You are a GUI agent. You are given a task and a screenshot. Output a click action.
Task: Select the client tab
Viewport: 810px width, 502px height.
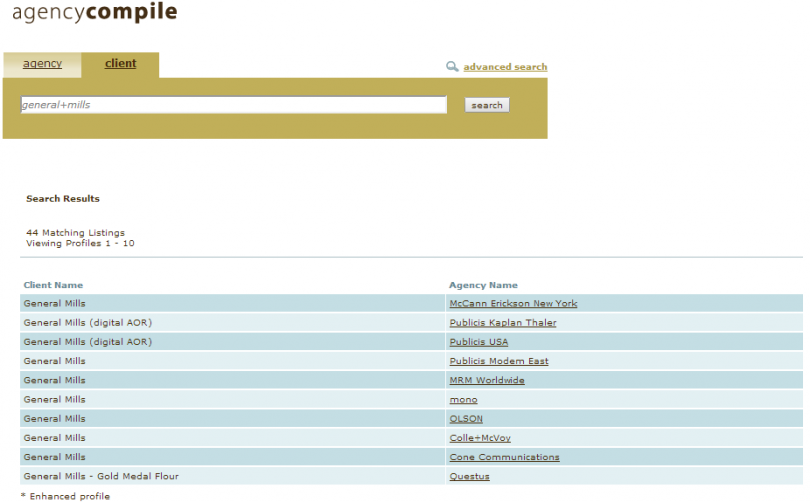click(120, 64)
